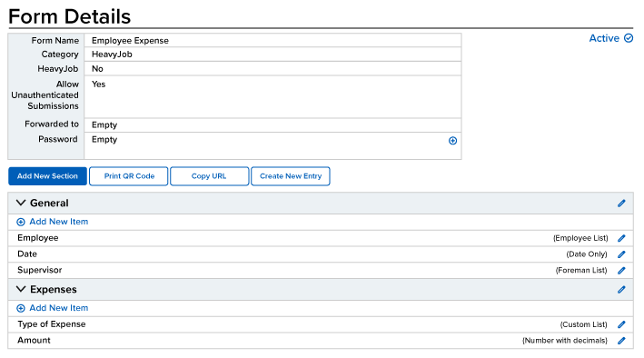Click the (Date Only) type label

587,254
